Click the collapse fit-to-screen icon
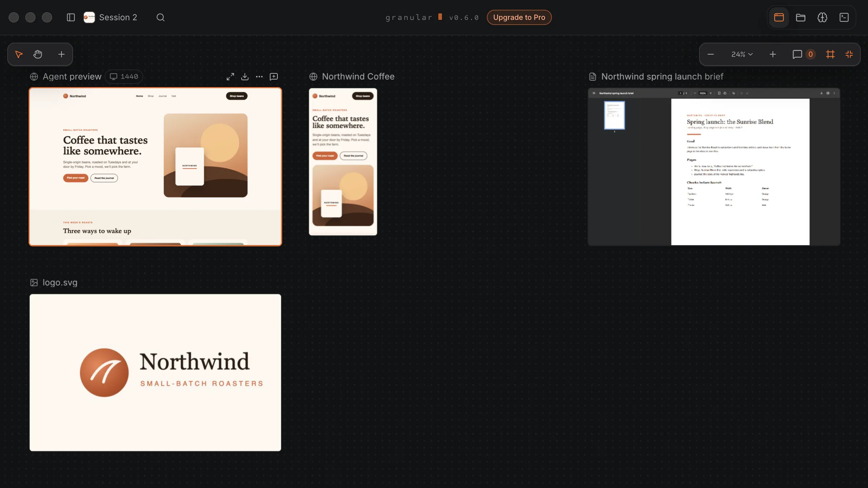 point(849,54)
